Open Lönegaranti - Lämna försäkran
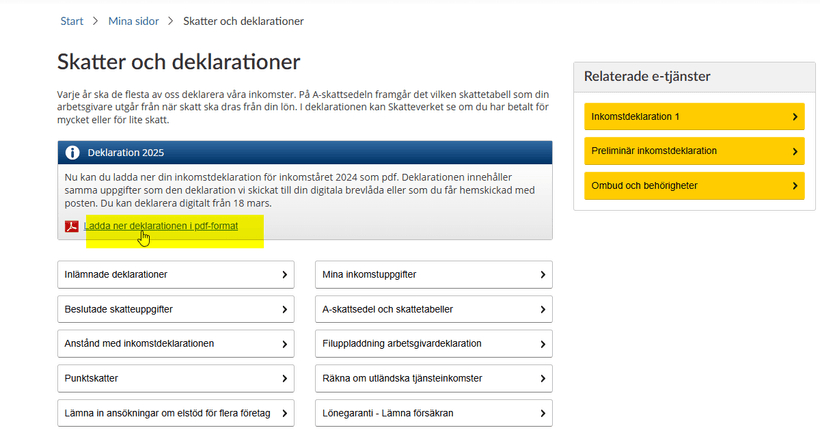The image size is (820, 431). click(433, 412)
